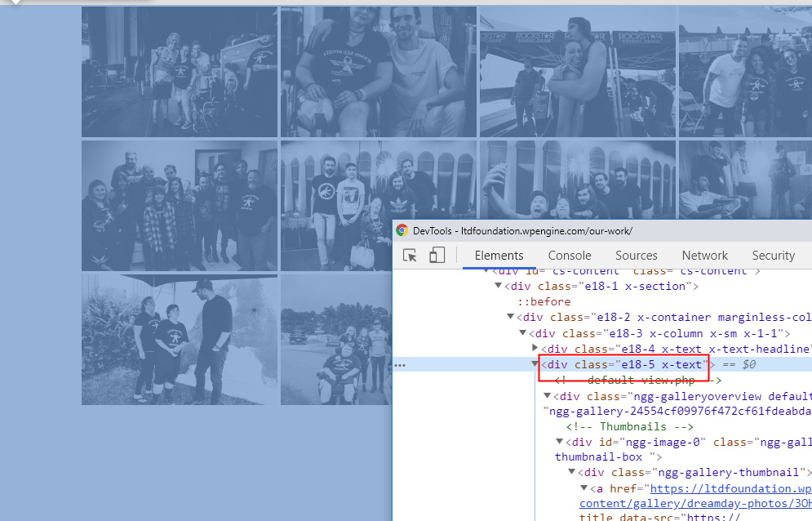Activate the inspect element picker icon
The height and width of the screenshot is (521, 812).
point(410,255)
